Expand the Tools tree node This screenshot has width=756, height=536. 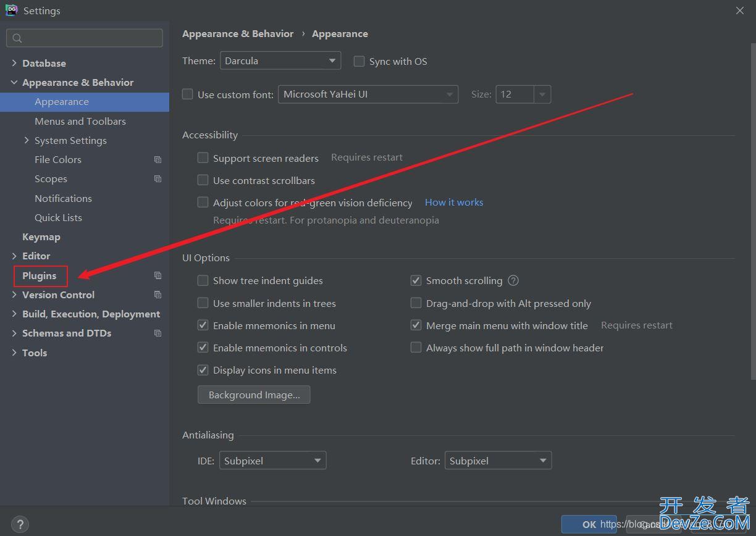coord(14,353)
